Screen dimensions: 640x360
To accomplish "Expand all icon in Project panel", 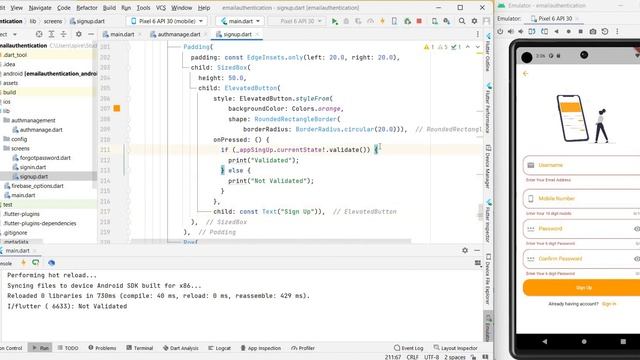I will 51,34.
